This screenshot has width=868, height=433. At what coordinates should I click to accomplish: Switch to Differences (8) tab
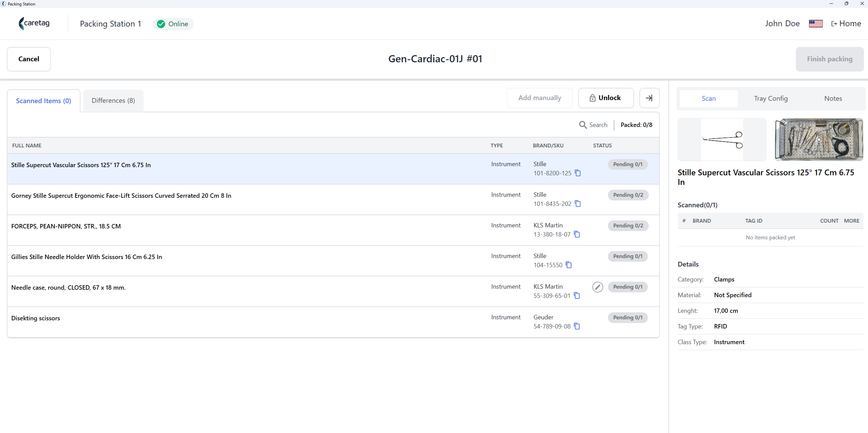click(x=113, y=100)
